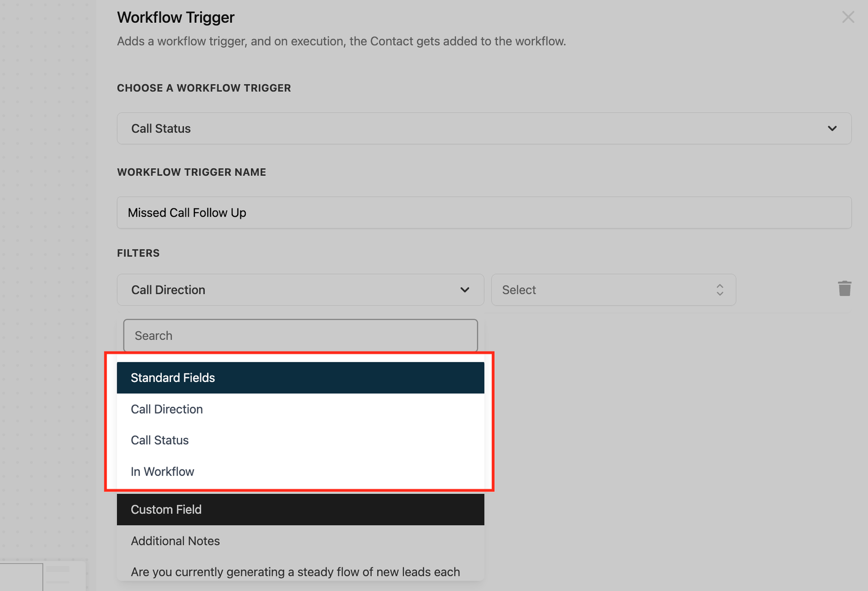Choose the Call Status option in the filter list
This screenshot has height=591, width=868.
coord(160,440)
